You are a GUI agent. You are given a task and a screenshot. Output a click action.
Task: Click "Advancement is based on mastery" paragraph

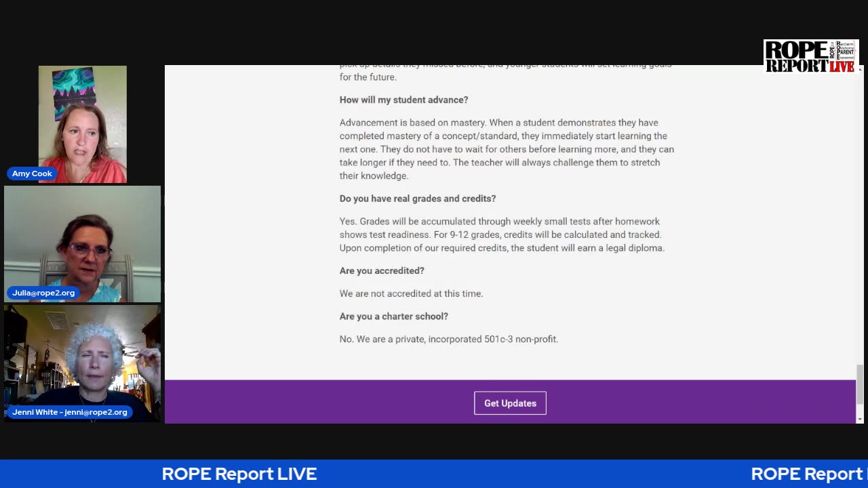(507, 149)
